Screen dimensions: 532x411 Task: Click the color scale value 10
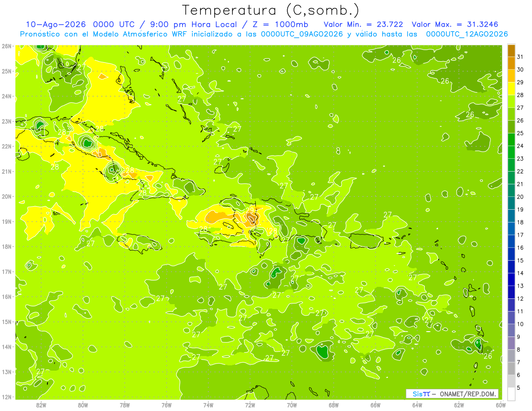(520, 324)
